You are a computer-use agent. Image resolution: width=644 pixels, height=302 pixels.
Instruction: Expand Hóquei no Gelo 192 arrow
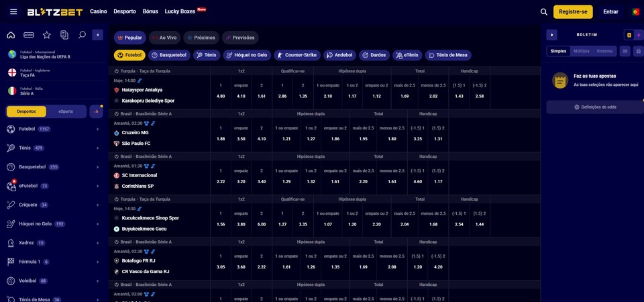[x=98, y=224]
